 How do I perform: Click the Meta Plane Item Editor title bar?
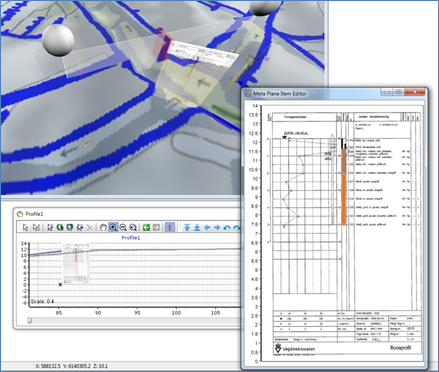coord(334,93)
